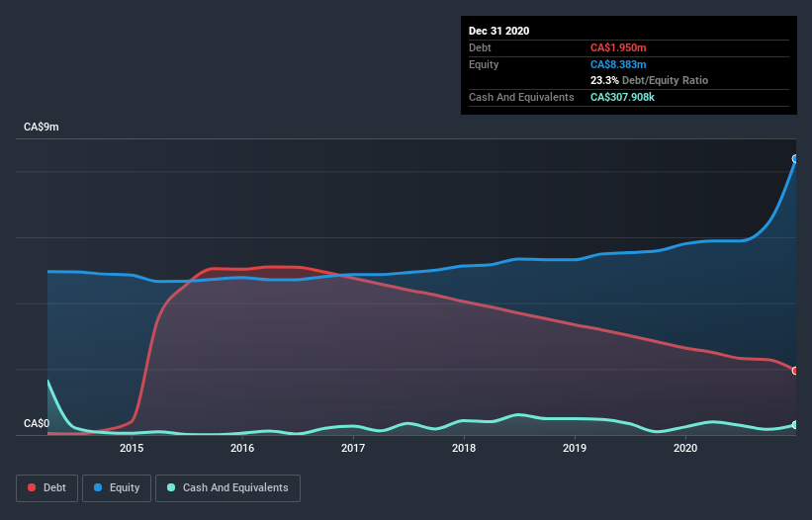Click the 2015 x-axis label
This screenshot has height=520, width=812.
(132, 448)
